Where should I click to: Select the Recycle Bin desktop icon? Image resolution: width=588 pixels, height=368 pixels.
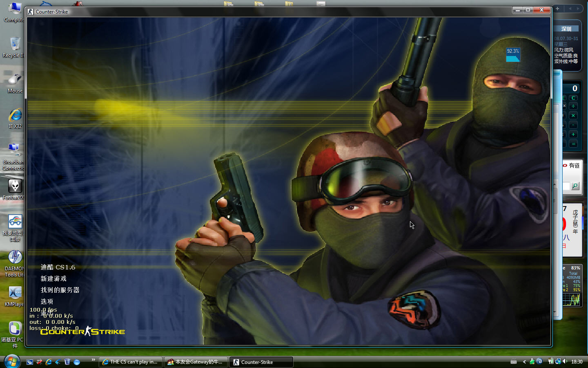pos(13,47)
